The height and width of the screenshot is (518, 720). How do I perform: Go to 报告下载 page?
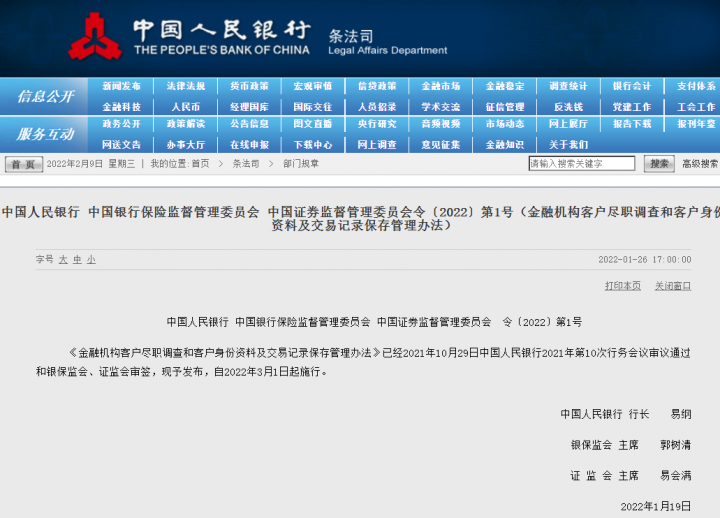[632, 124]
